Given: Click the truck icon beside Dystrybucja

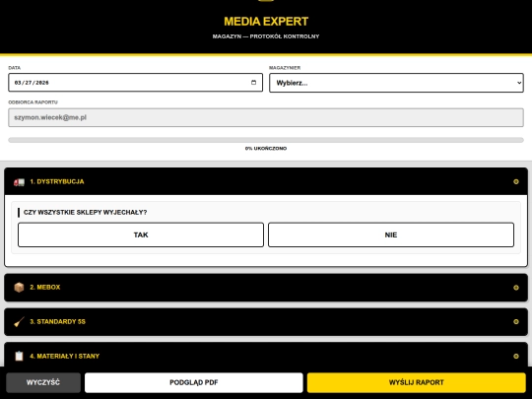Looking at the screenshot, I should tap(19, 182).
